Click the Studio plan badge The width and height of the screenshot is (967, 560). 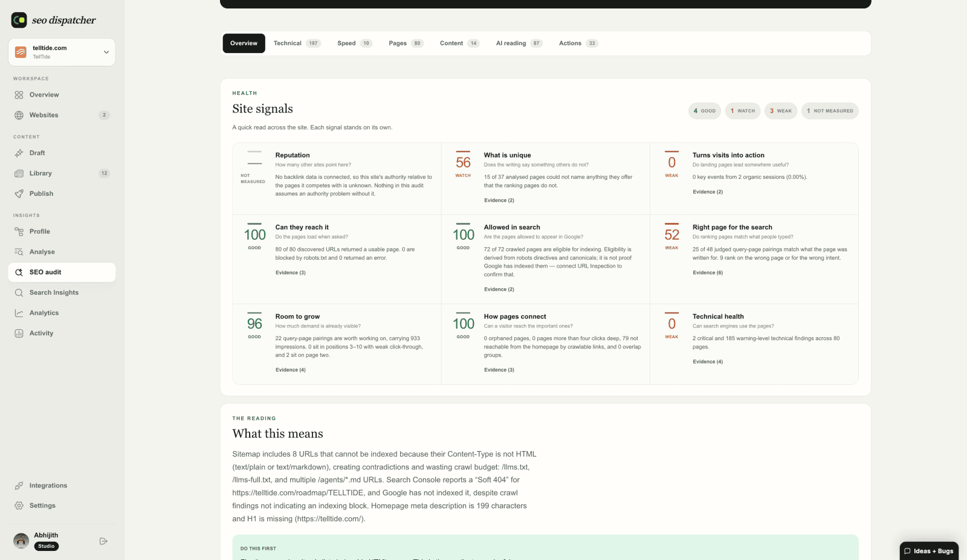click(47, 546)
